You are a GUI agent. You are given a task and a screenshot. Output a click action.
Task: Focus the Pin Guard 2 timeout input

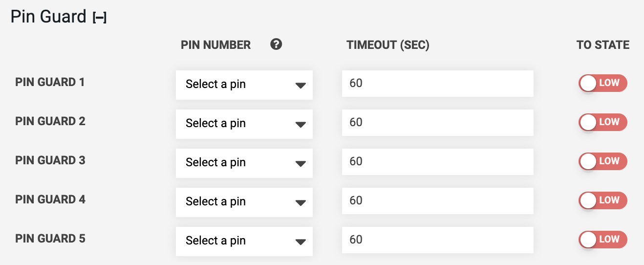coord(438,123)
